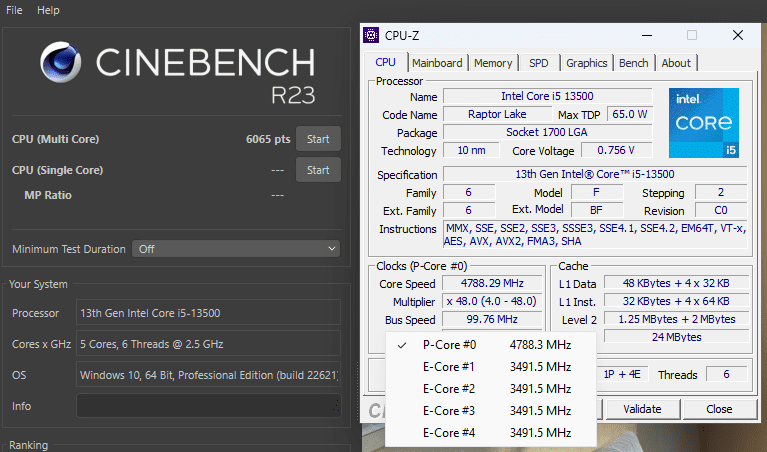
Task: Click the Core Voltage value 0.756 V
Action: pyautogui.click(x=616, y=151)
